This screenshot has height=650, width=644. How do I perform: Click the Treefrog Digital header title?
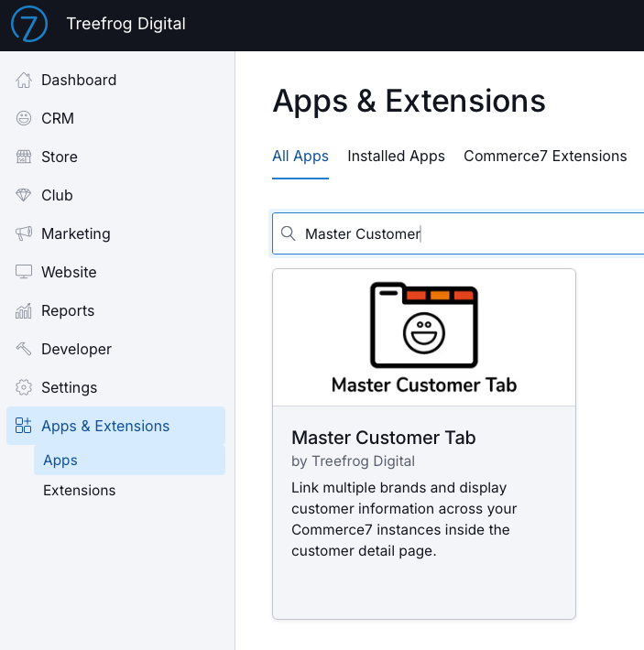coord(126,24)
